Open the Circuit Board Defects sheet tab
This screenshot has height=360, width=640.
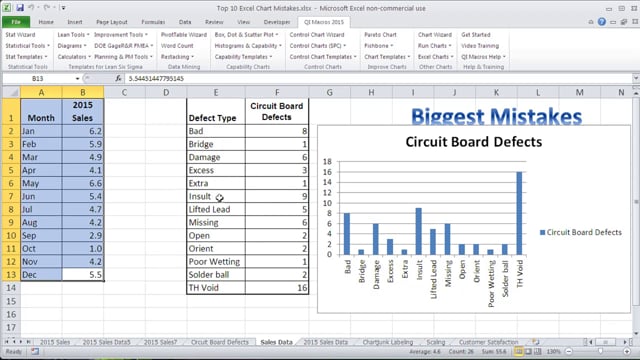(220, 342)
